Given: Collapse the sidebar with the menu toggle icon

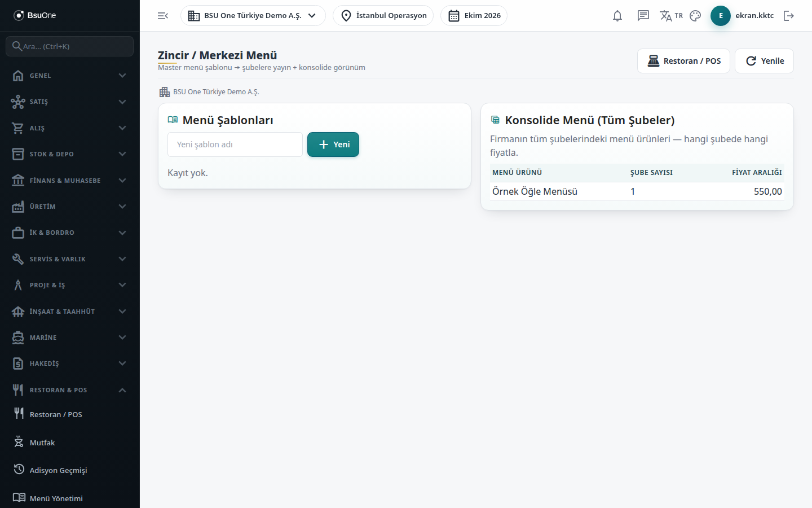Looking at the screenshot, I should coord(163,16).
